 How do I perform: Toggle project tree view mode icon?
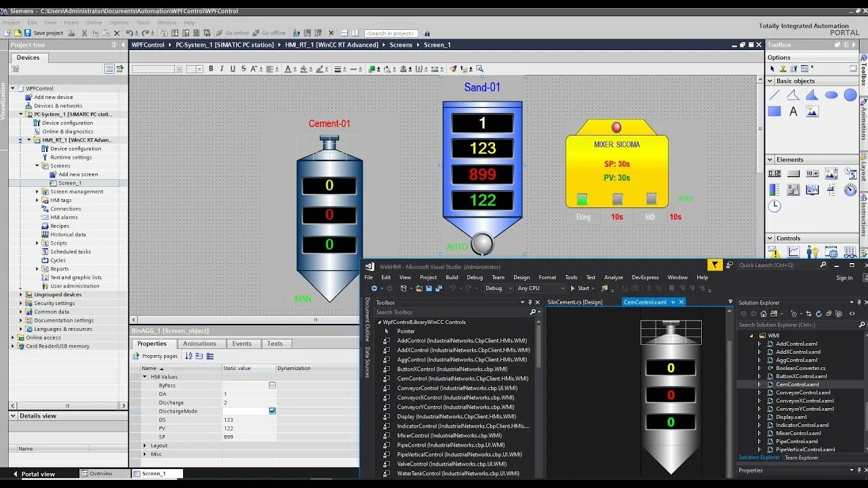[x=109, y=68]
